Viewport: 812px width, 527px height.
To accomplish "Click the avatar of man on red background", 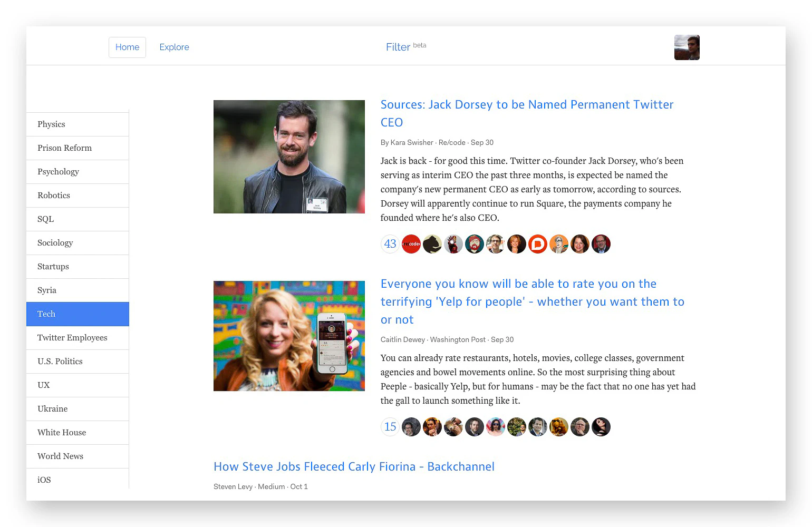I will coord(601,244).
